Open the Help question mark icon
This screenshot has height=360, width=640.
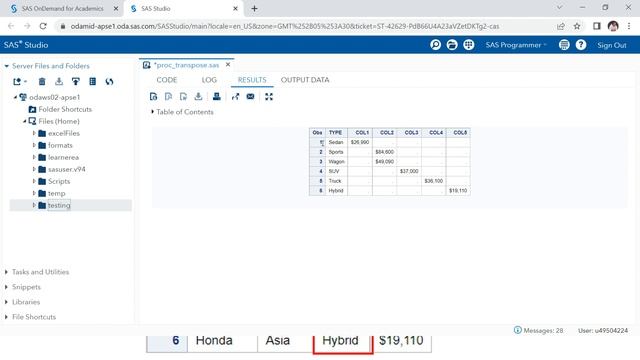pyautogui.click(x=581, y=45)
